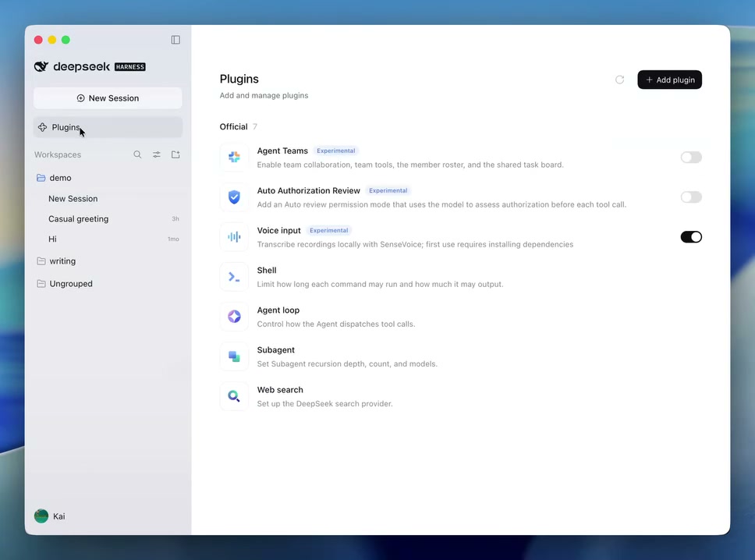Click the Official section heading
Screen dimensions: 755x560
coord(233,126)
